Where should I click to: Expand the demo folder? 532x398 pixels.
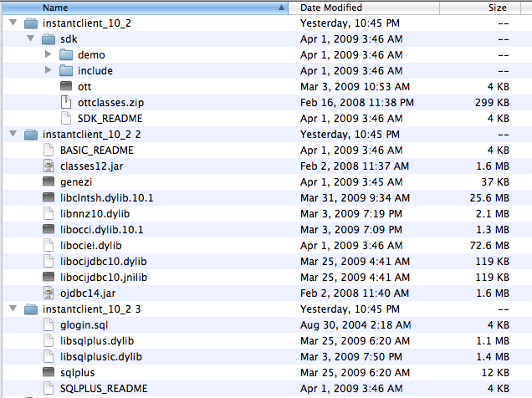pos(49,55)
